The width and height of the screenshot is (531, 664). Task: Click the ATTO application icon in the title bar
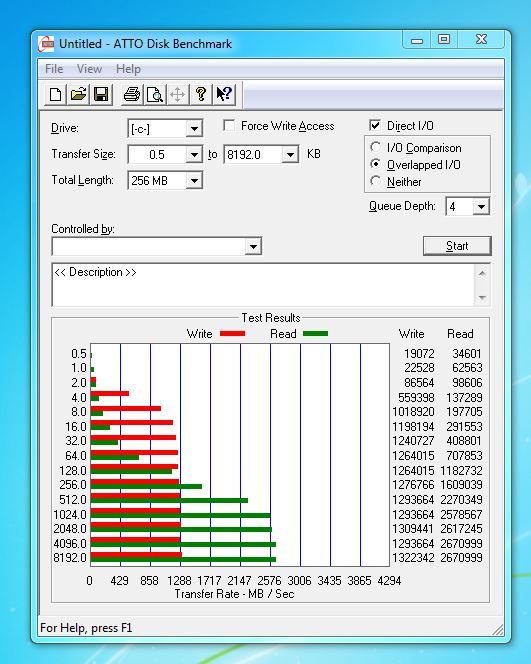click(46, 44)
